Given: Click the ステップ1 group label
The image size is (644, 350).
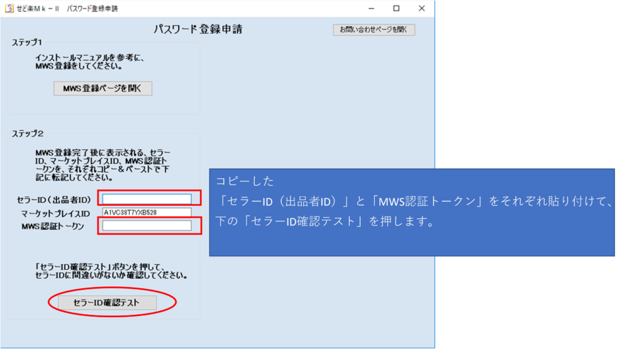Looking at the screenshot, I should (27, 42).
